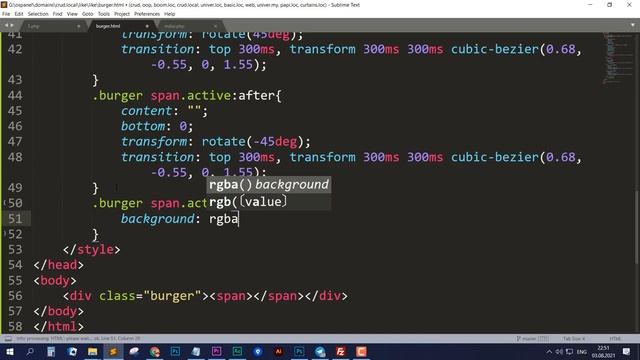
Task: Choose the rgb(value) autocomplete suggestion
Action: pyautogui.click(x=269, y=202)
